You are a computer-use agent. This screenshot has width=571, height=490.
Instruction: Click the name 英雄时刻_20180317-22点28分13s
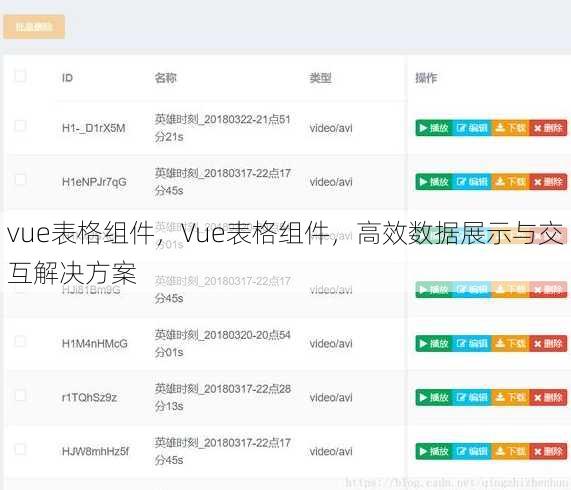tap(223, 398)
